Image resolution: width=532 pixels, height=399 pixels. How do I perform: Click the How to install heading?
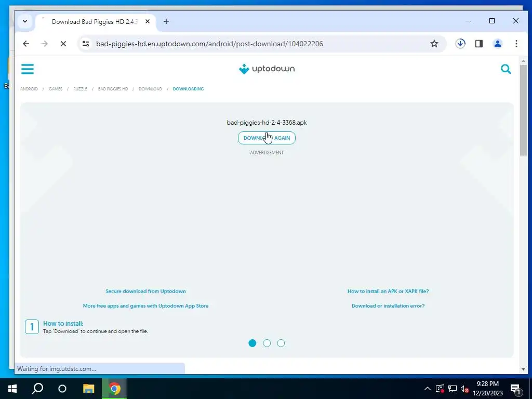click(63, 323)
